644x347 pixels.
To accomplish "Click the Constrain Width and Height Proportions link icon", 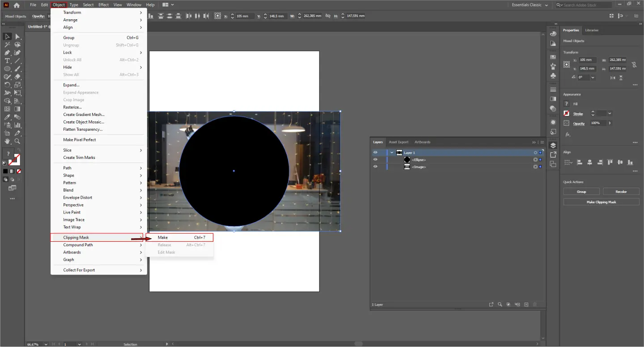I will click(634, 64).
